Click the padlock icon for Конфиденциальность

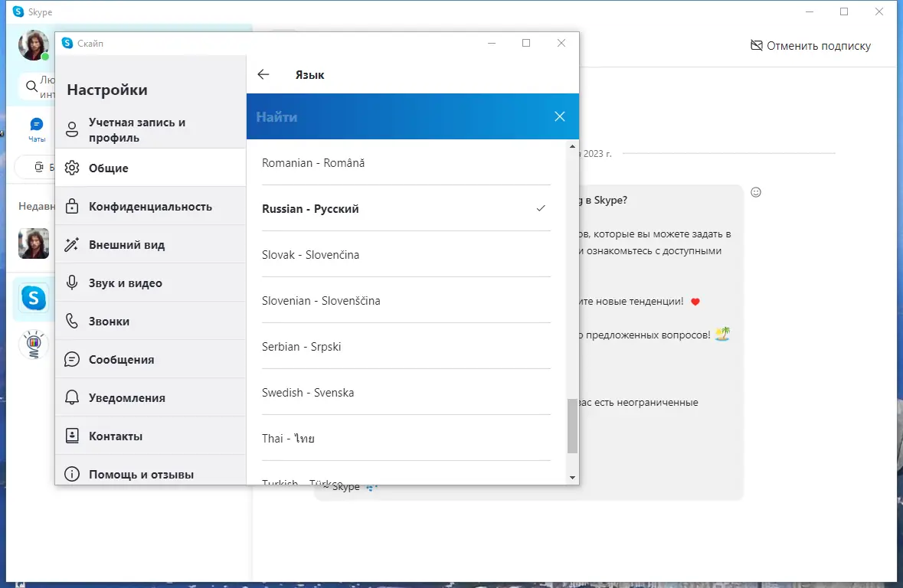[x=72, y=206]
